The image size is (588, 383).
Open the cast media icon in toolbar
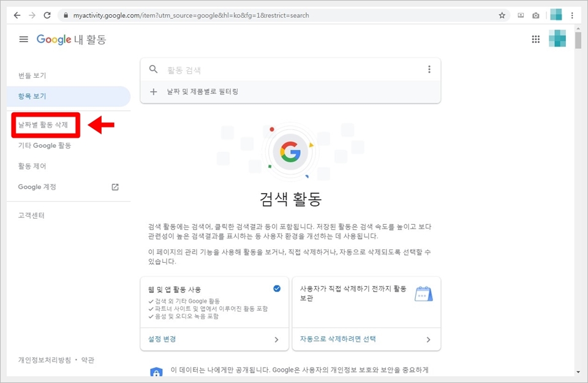tap(521, 15)
